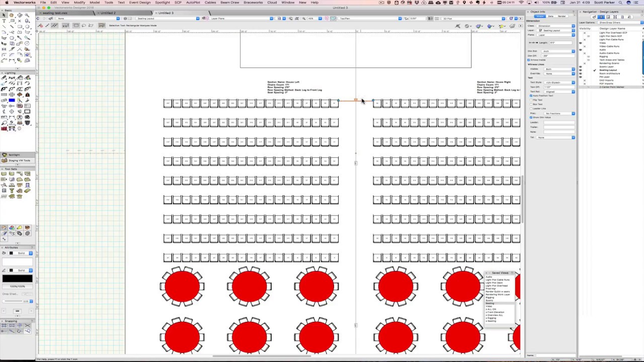Toggle visibility eye for Scenic Layer

tap(581, 67)
